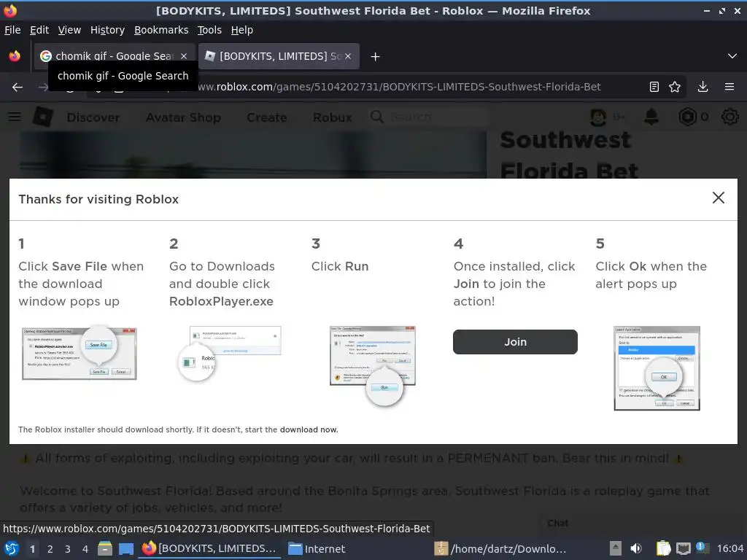Click the Roblox Search field

pos(428,117)
